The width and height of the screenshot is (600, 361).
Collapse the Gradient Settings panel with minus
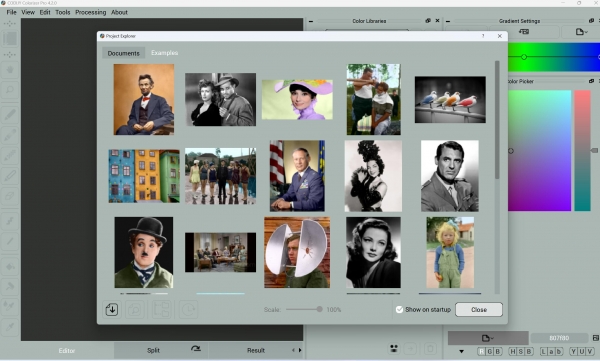tap(448, 21)
